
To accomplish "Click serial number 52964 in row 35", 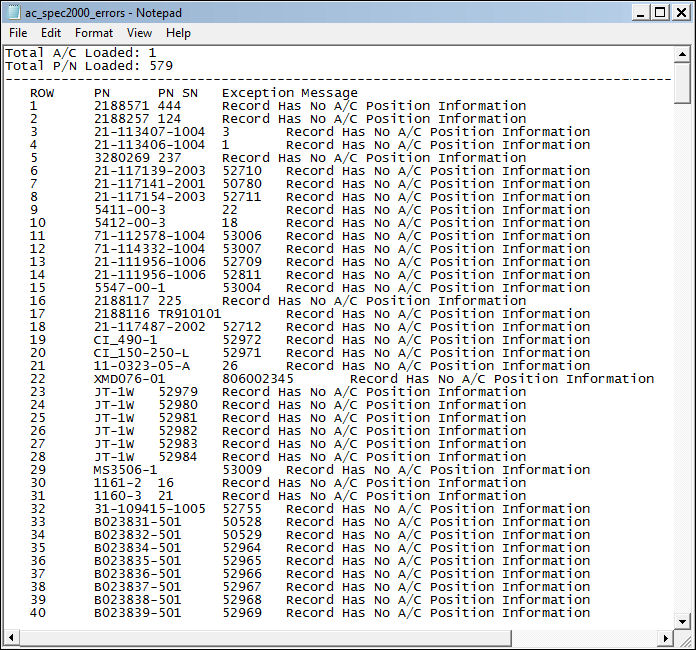I will point(242,547).
